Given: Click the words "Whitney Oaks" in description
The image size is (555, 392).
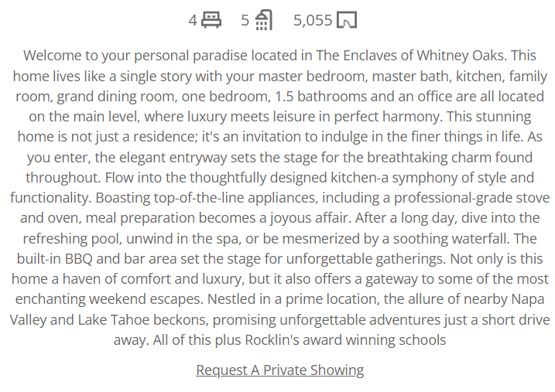Looking at the screenshot, I should 460,56.
